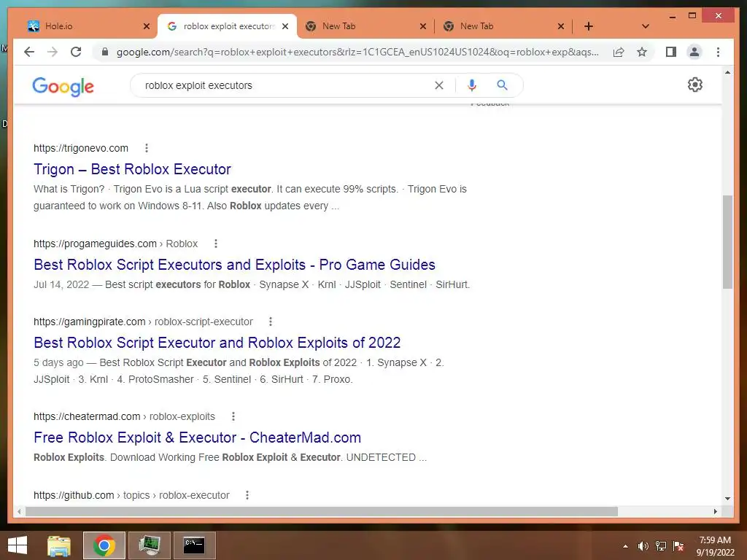Image resolution: width=747 pixels, height=560 pixels.
Task: Click the github.com › topics › roblox-executor breadcrumb
Action: 131,495
